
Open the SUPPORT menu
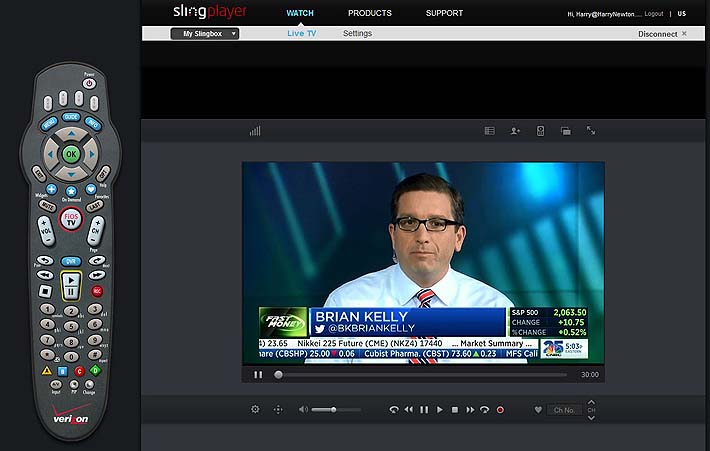444,13
